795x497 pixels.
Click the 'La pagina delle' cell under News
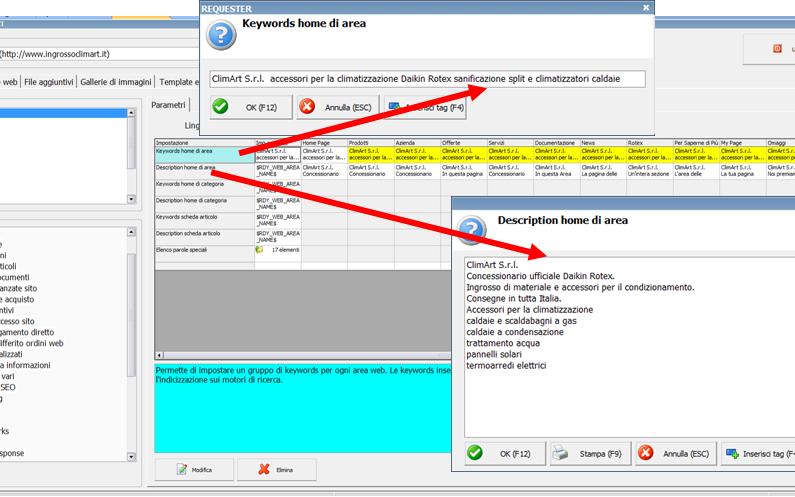603,171
